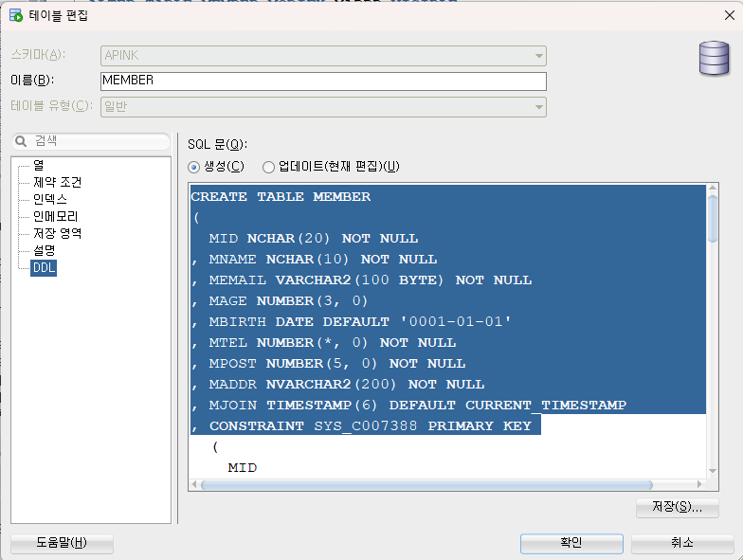The image size is (743, 560).
Task: Click the scroll down arrow of SQL pane
Action: click(x=713, y=471)
